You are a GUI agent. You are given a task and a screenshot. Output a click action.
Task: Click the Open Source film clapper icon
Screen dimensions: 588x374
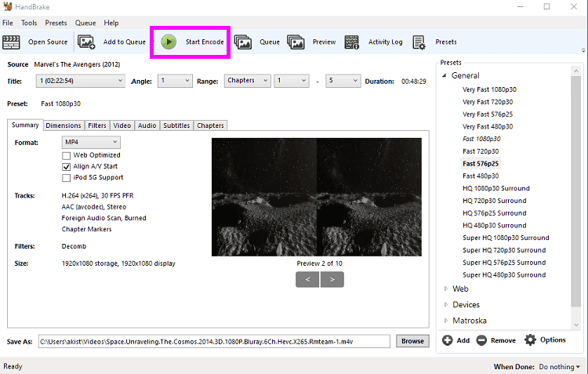click(x=11, y=42)
